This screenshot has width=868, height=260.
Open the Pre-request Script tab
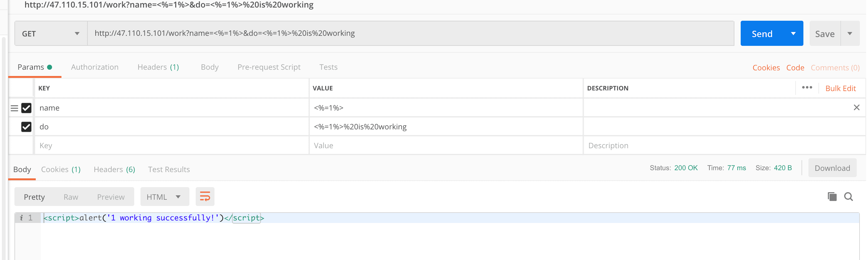point(268,67)
